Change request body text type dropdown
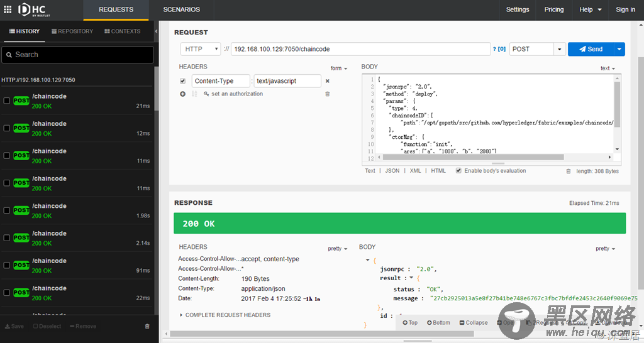Viewport: 644px width, 343px height. tap(608, 68)
